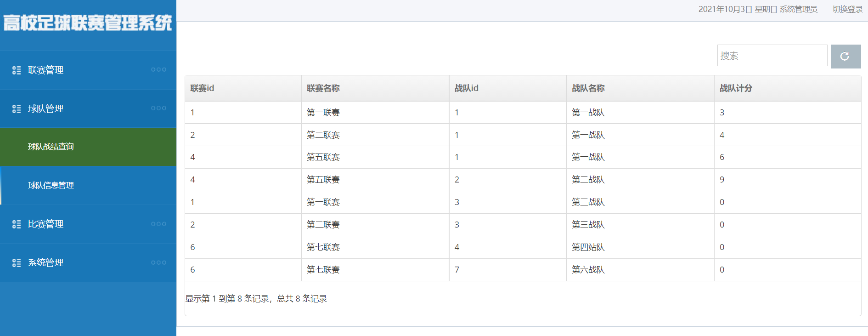Click the list icon next to 联赛管理

17,70
